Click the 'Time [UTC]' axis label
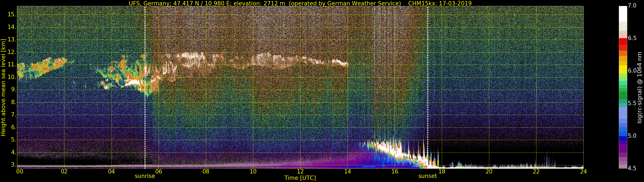This screenshot has width=644, height=182. point(300,178)
